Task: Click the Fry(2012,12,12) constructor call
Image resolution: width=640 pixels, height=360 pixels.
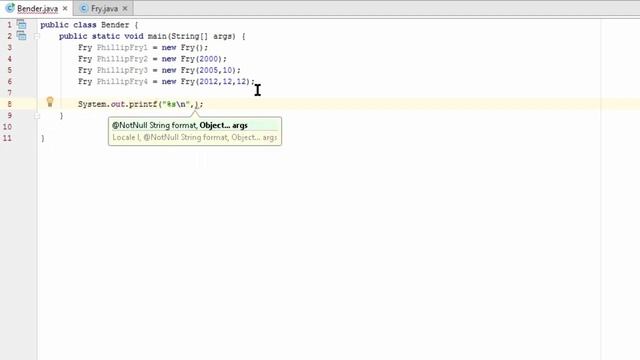Action: (x=216, y=82)
